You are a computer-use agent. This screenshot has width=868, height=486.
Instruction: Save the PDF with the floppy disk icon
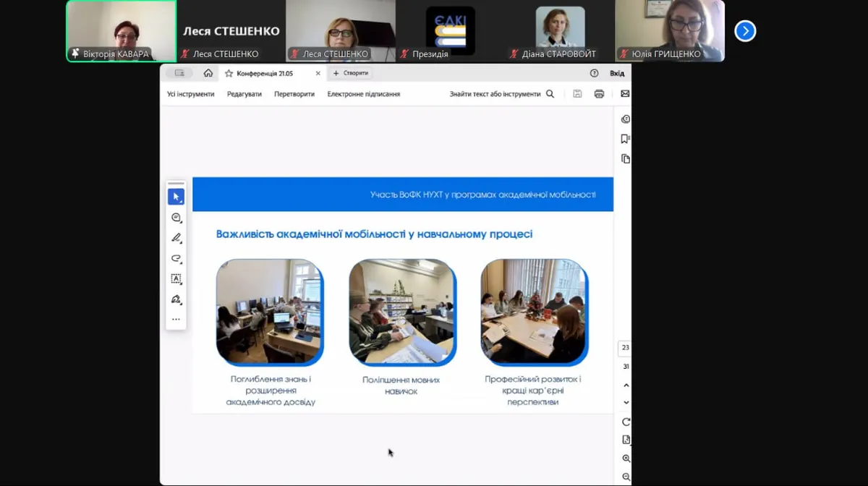577,94
